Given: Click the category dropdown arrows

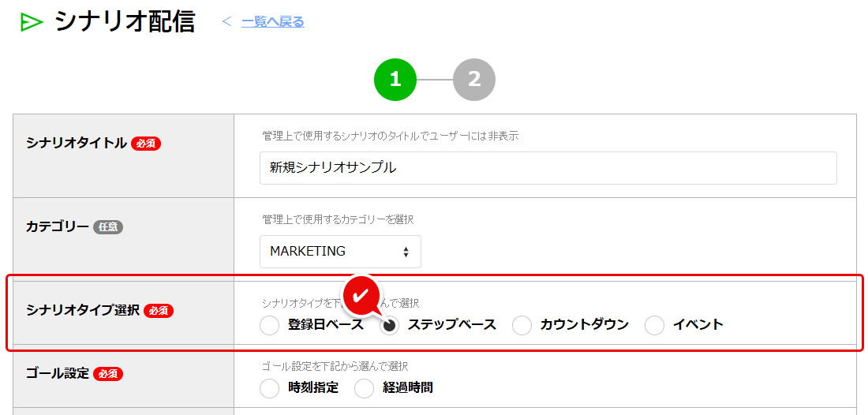Looking at the screenshot, I should coord(406,252).
